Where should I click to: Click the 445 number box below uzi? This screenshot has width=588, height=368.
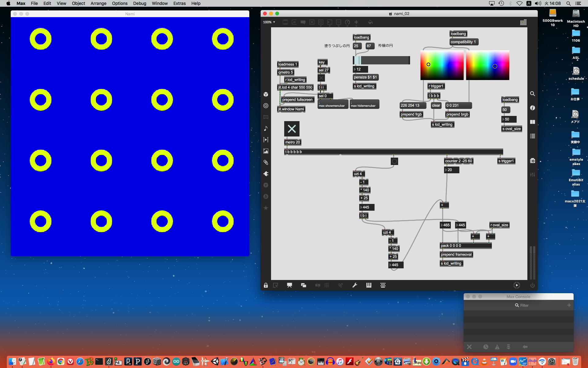click(367, 207)
